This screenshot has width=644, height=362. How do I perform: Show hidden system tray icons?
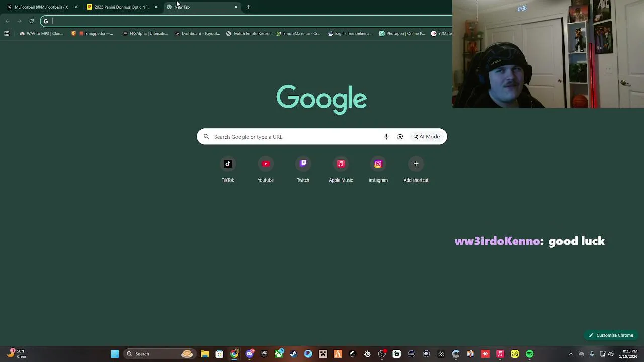click(571, 354)
